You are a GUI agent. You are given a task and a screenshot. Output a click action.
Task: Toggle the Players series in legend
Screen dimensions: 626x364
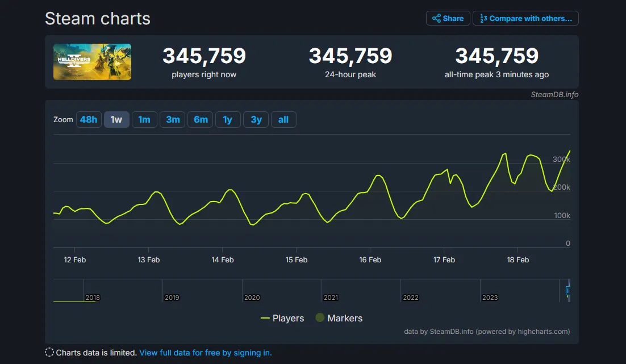[x=282, y=318]
